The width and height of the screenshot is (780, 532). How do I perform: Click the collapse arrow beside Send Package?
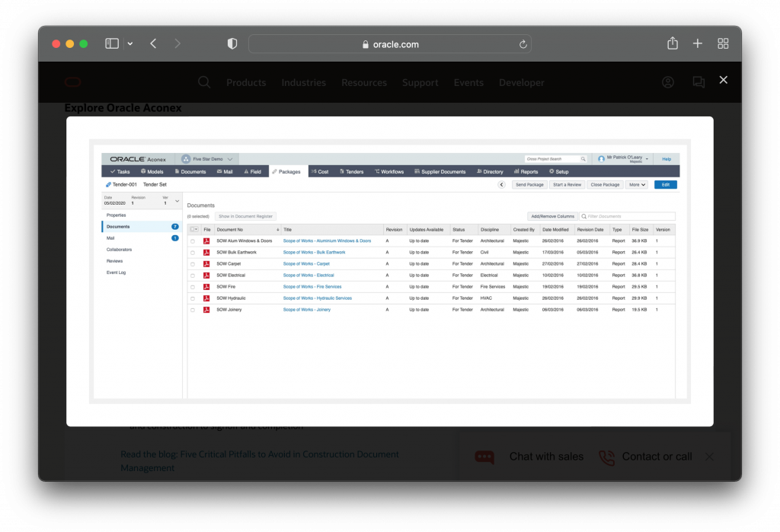click(501, 185)
